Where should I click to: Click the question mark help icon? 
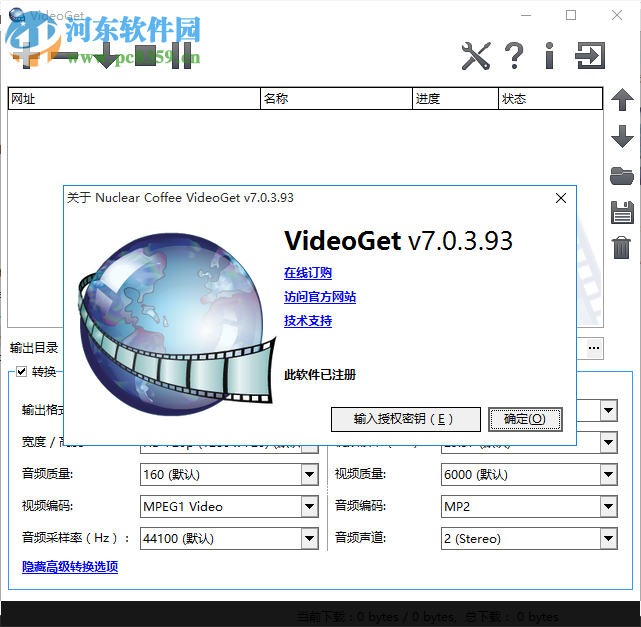pos(514,56)
